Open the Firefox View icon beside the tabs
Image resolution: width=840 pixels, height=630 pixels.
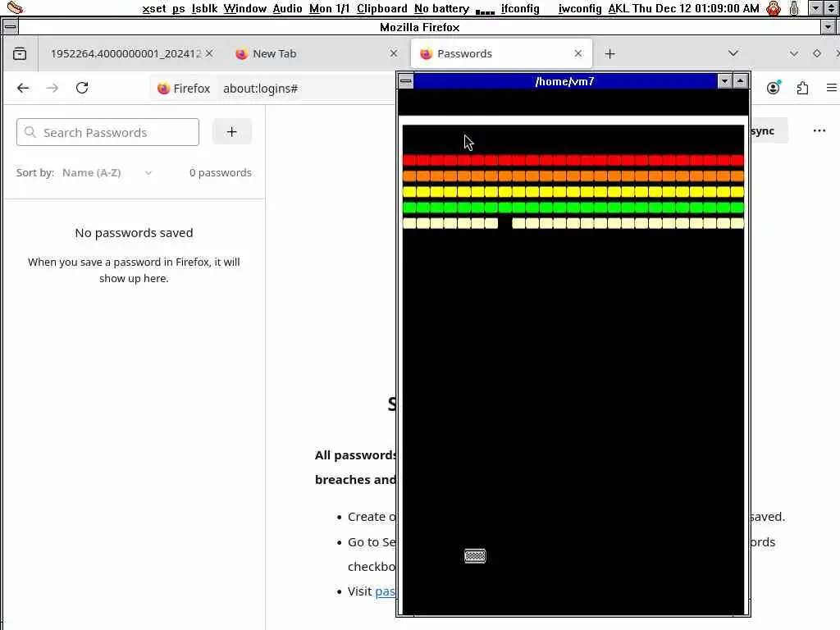pyautogui.click(x=20, y=53)
